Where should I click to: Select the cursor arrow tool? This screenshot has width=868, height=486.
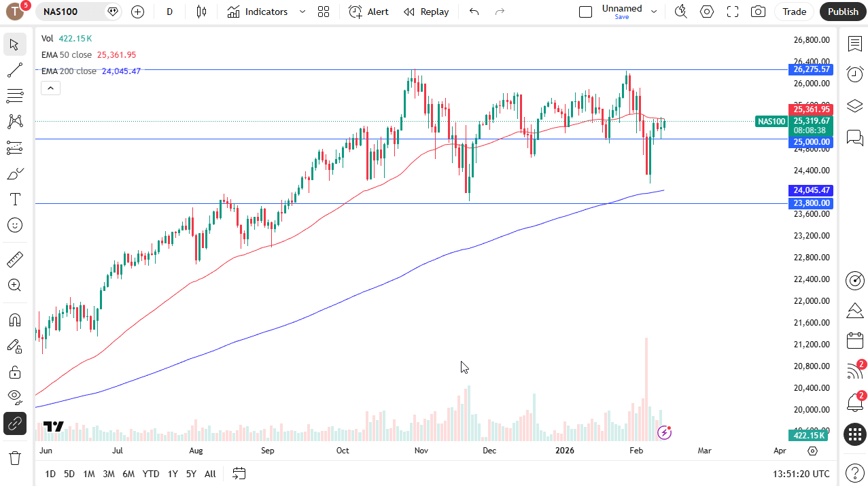(14, 45)
